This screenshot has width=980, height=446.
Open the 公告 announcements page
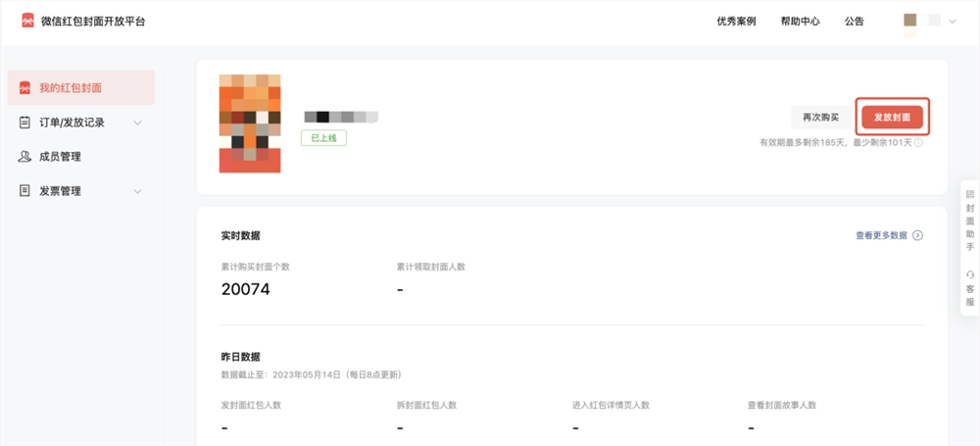[x=854, y=21]
